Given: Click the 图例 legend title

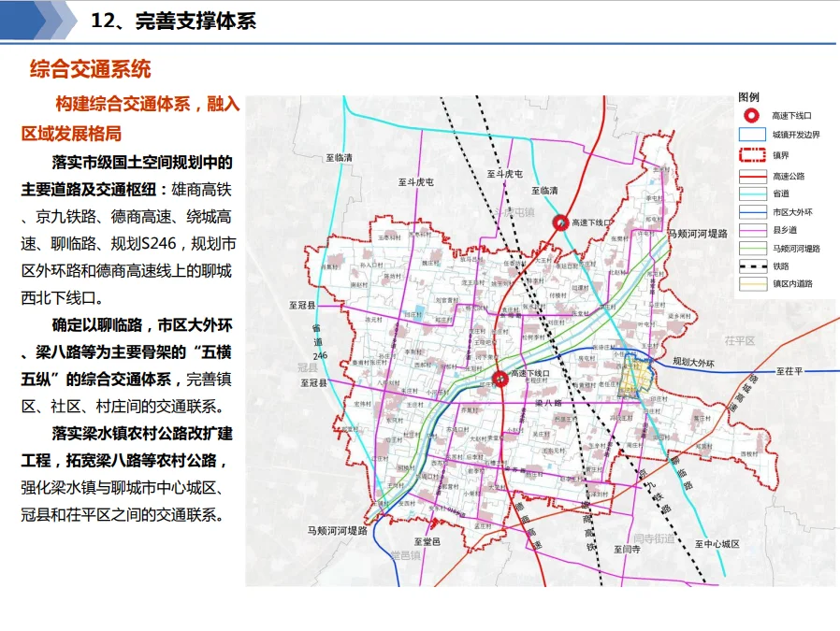Looking at the screenshot, I should (x=748, y=97).
